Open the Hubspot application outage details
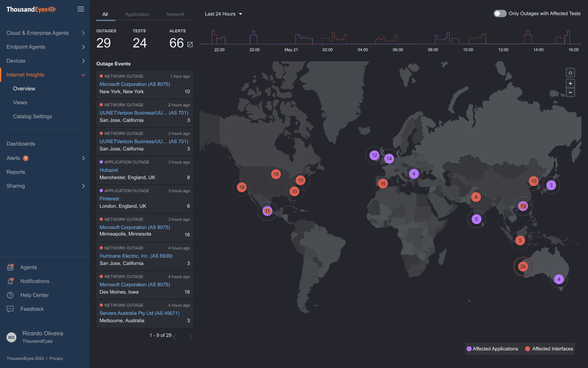Image resolution: width=588 pixels, height=368 pixels. [108, 170]
